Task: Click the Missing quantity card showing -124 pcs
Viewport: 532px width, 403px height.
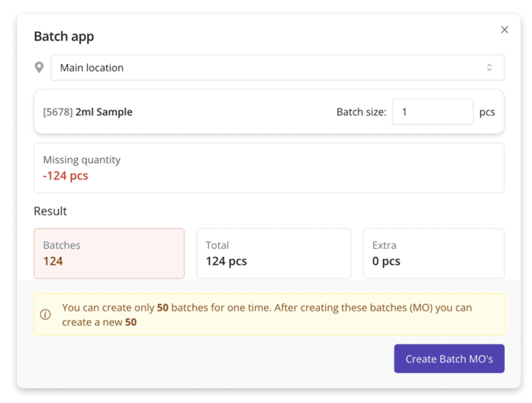Action: click(x=269, y=168)
